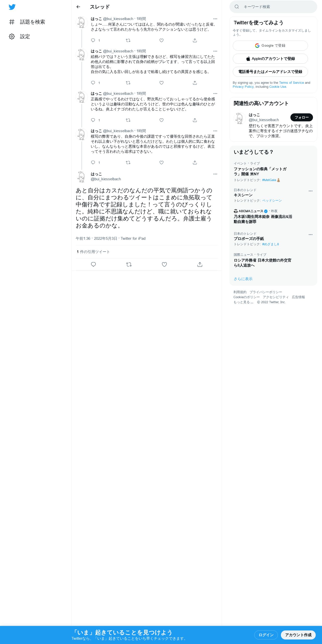Click the ログイン button in the bottom banner
The width and height of the screenshot is (322, 644).
coord(266,635)
